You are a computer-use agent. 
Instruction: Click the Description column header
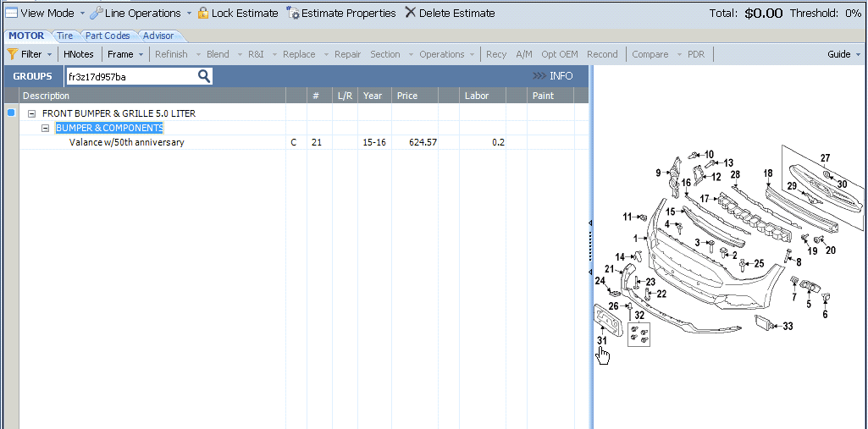pyautogui.click(x=152, y=96)
